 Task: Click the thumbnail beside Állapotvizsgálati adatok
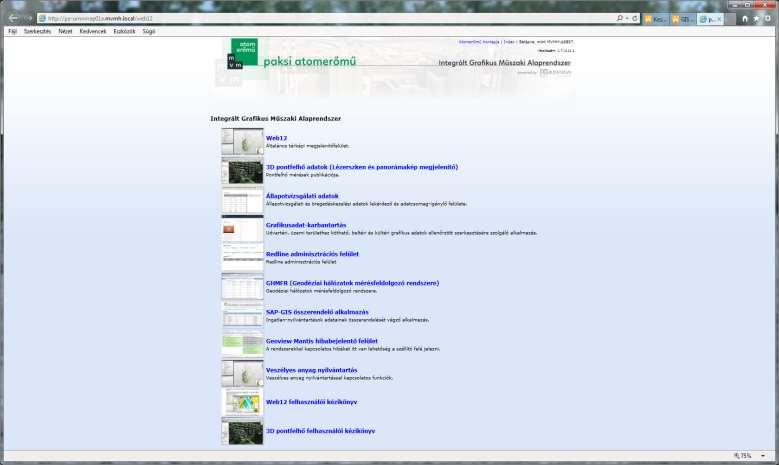point(242,200)
